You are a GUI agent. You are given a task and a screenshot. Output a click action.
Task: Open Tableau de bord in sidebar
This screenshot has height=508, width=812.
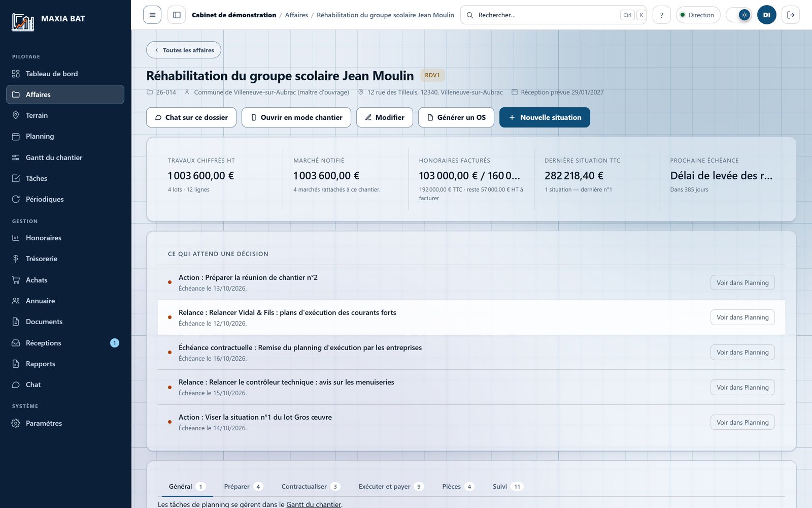tap(65, 74)
